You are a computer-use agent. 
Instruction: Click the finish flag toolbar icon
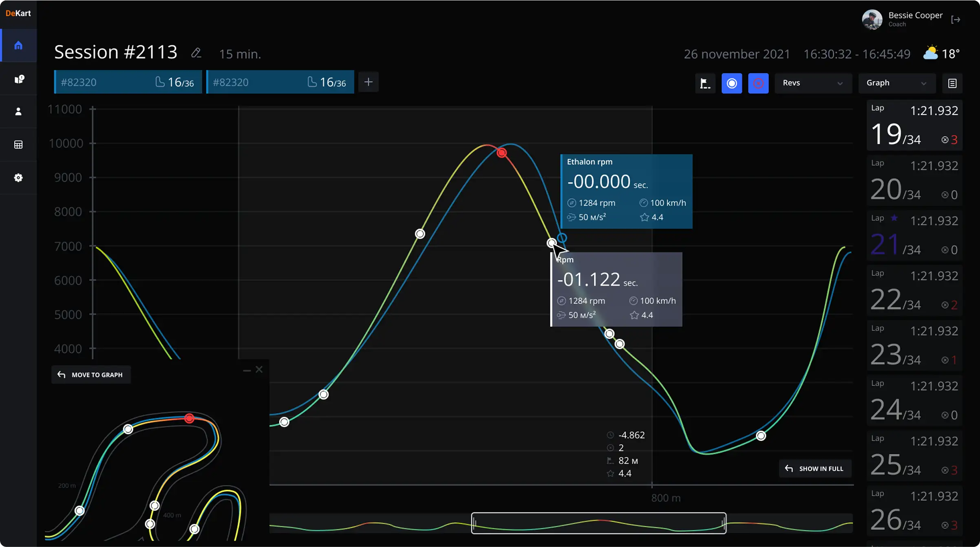705,83
